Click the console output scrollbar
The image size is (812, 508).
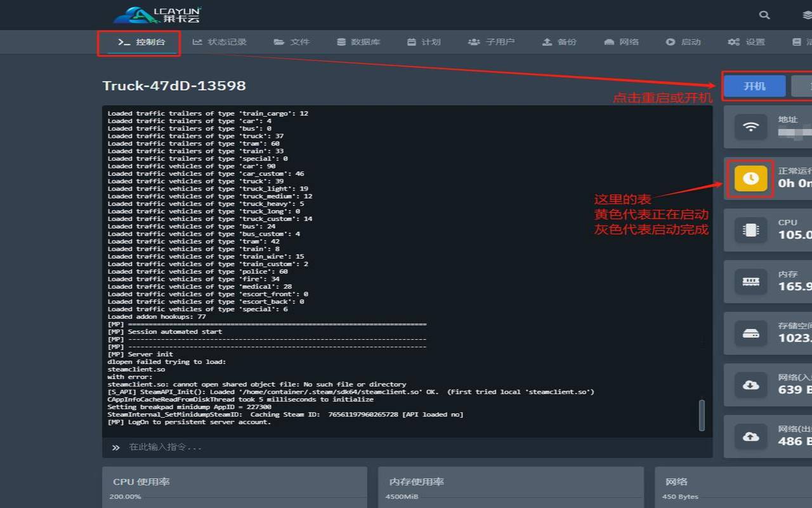pyautogui.click(x=701, y=415)
